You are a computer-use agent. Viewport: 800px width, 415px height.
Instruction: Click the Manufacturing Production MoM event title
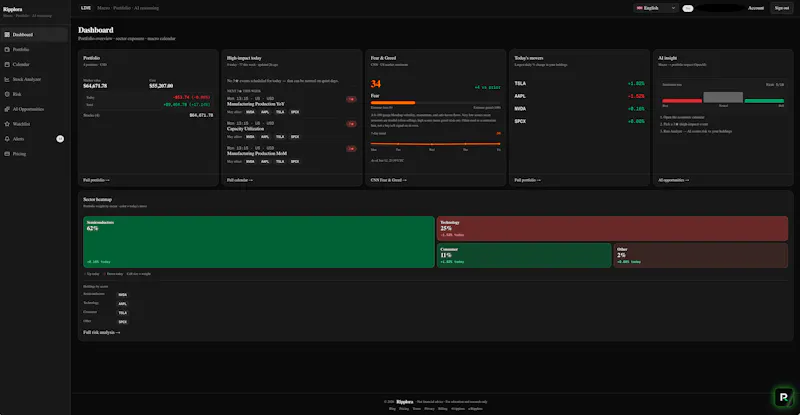(257, 153)
